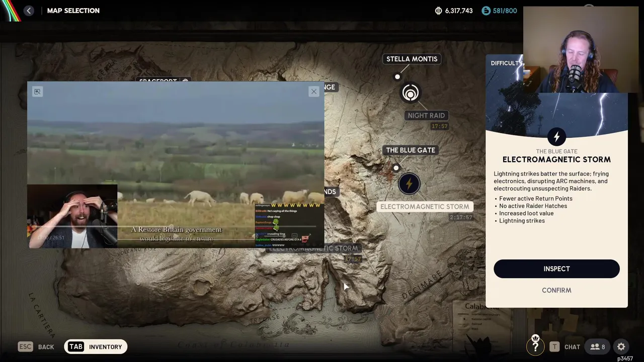
Task: Click the Night Raid 17:57 timer
Action: [439, 126]
